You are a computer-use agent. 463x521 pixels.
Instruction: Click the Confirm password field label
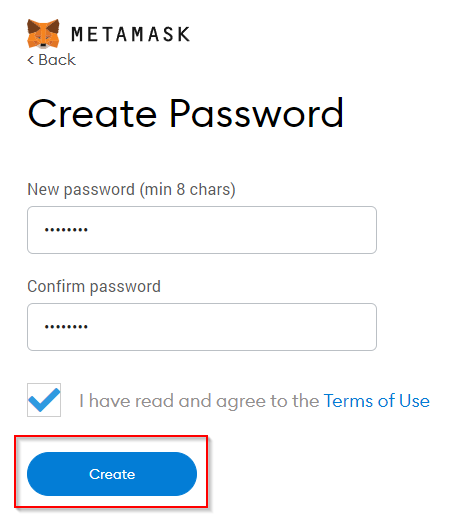(x=94, y=287)
